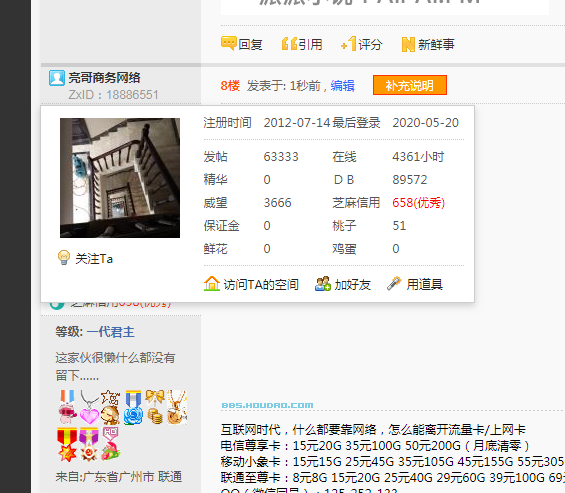Click the pink heart necklace medal
The image size is (565, 493).
[89, 408]
